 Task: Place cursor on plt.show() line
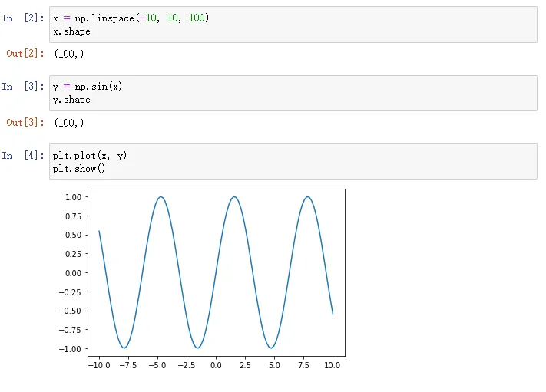(78, 169)
